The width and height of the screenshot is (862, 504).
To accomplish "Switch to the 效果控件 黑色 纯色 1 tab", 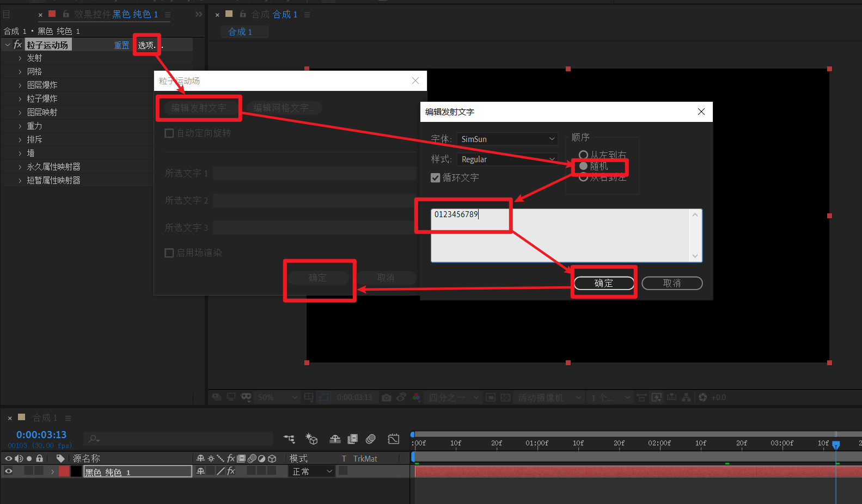I will 116,14.
